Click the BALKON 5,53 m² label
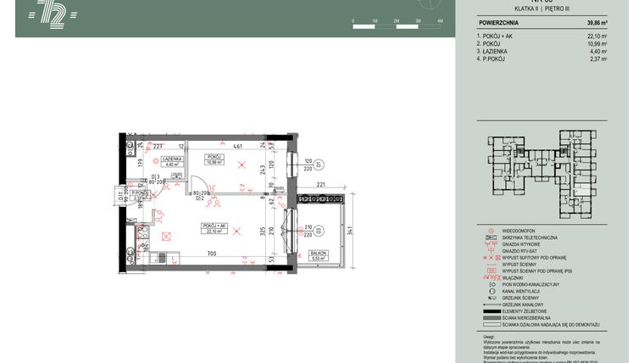The width and height of the screenshot is (644, 363). [319, 255]
